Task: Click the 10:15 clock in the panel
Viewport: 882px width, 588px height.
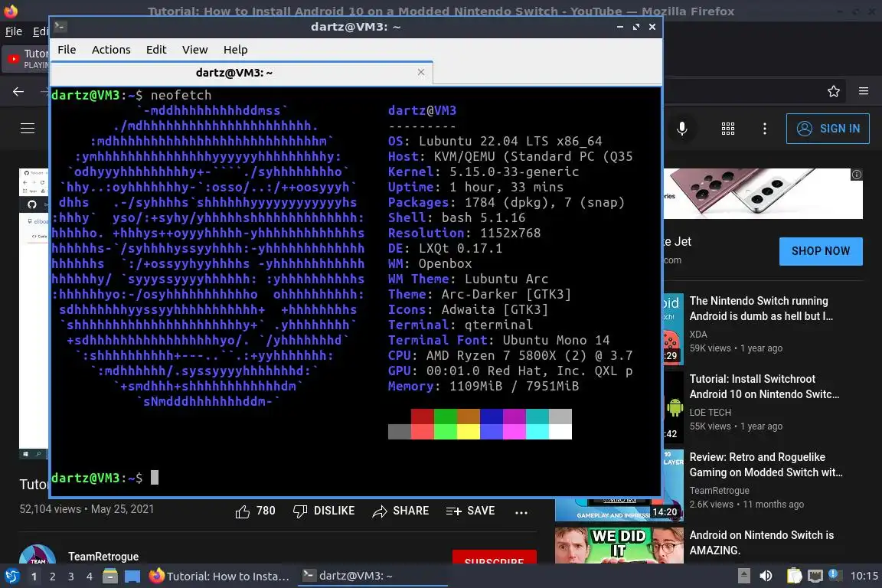Action: coord(864,576)
